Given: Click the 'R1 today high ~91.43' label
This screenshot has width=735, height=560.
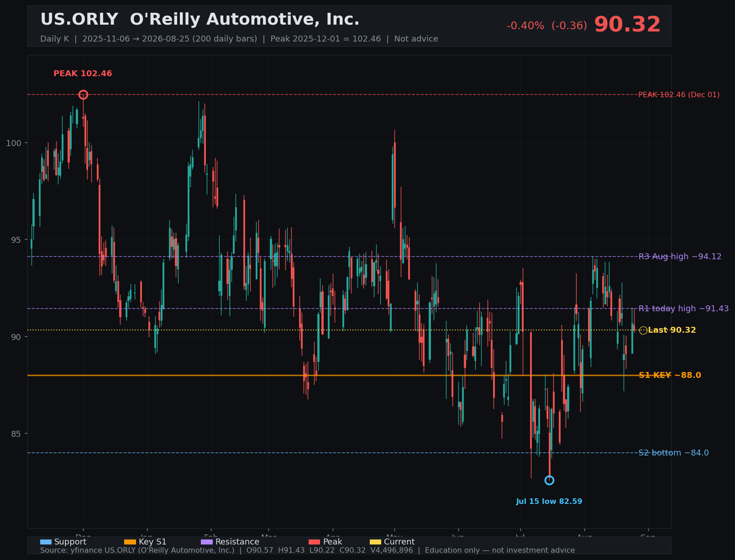Looking at the screenshot, I should (x=684, y=309).
